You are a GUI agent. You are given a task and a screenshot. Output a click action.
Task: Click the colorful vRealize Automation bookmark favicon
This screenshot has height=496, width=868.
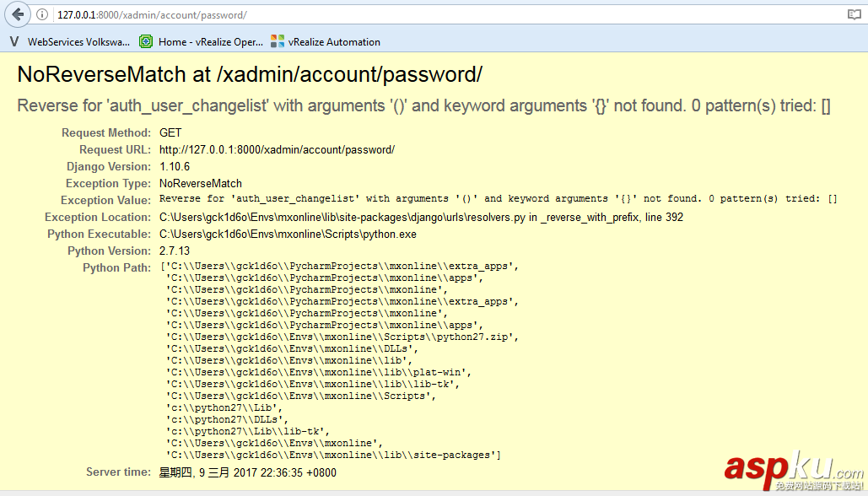[x=278, y=41]
